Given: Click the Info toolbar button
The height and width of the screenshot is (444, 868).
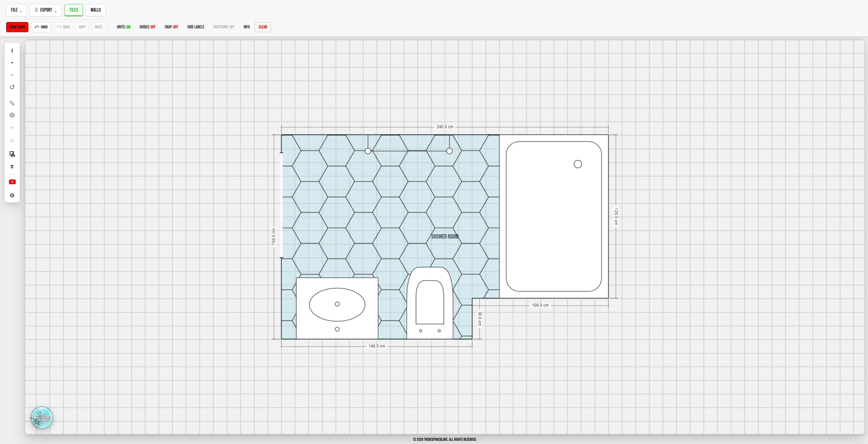Looking at the screenshot, I should pos(247,27).
